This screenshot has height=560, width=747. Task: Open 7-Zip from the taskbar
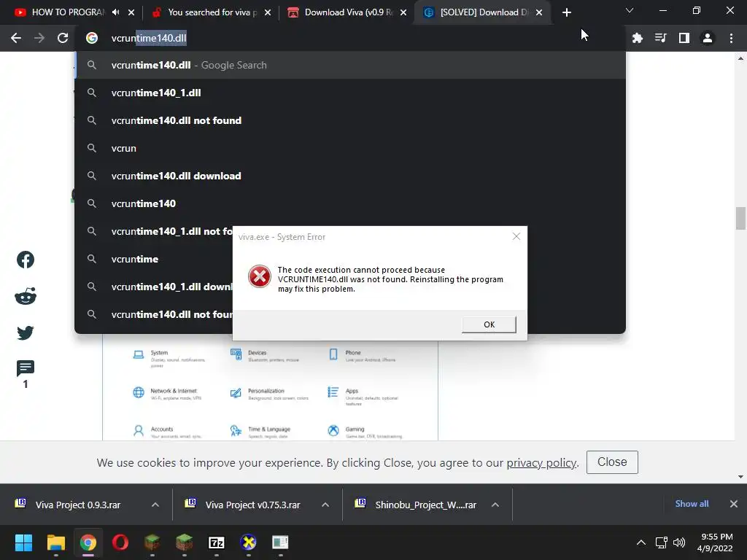(216, 542)
